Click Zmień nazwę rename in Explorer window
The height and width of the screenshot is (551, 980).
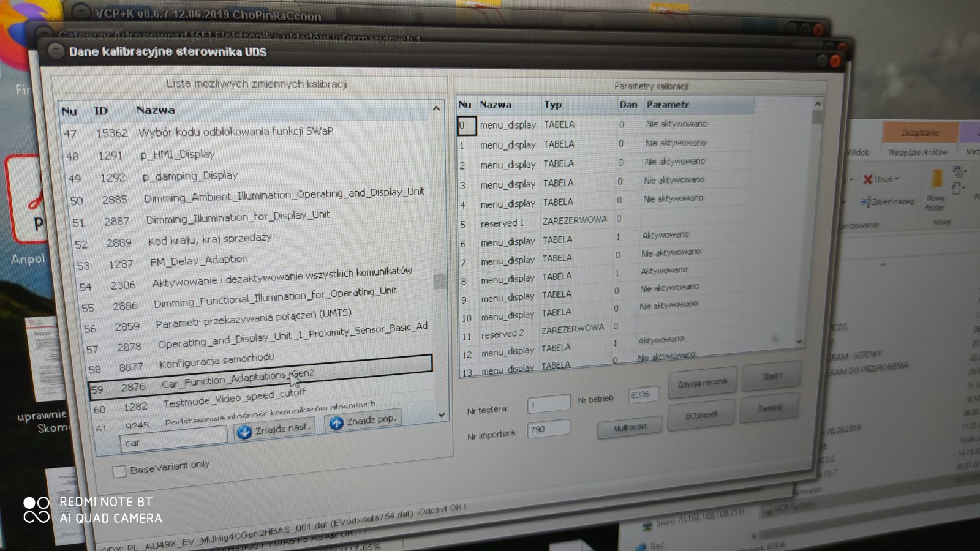[887, 201]
